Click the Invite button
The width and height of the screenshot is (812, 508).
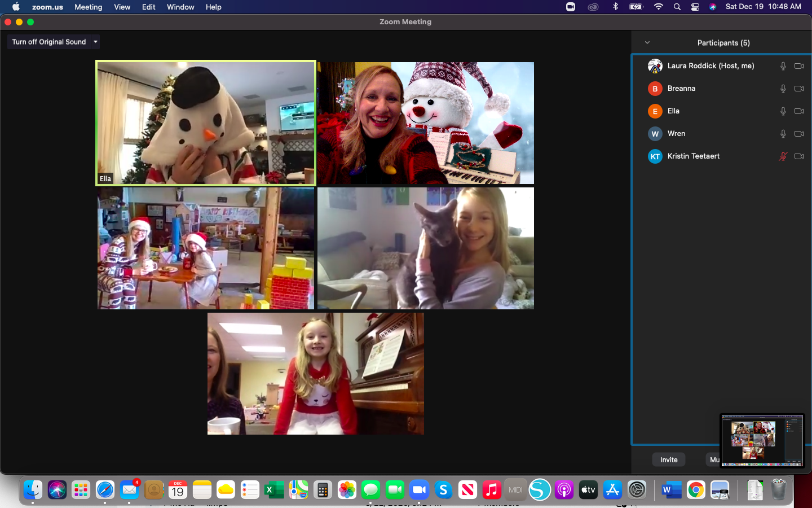point(669,460)
